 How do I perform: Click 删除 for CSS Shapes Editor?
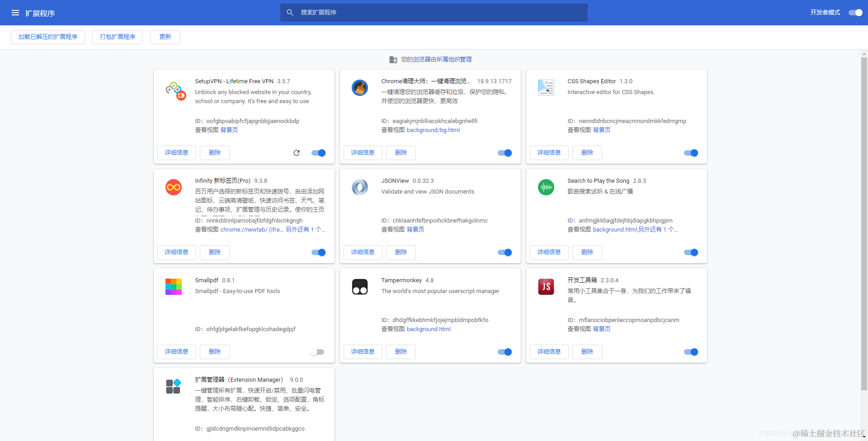(587, 153)
